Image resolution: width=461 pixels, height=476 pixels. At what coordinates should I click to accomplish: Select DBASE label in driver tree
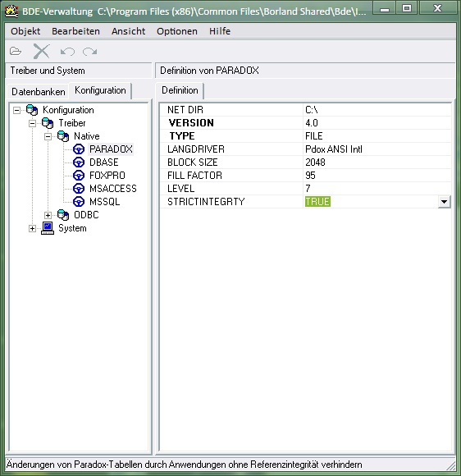point(104,162)
